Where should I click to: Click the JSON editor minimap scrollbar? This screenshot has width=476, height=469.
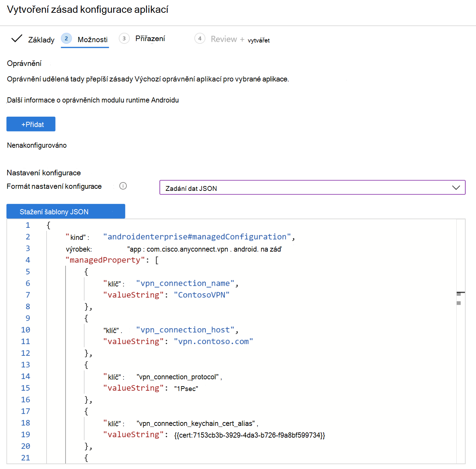(x=460, y=341)
